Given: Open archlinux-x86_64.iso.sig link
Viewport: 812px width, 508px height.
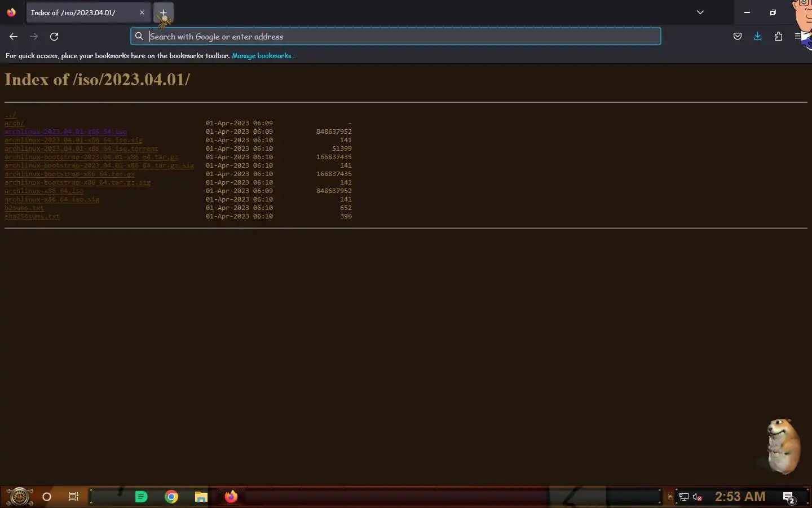Looking at the screenshot, I should pyautogui.click(x=52, y=199).
